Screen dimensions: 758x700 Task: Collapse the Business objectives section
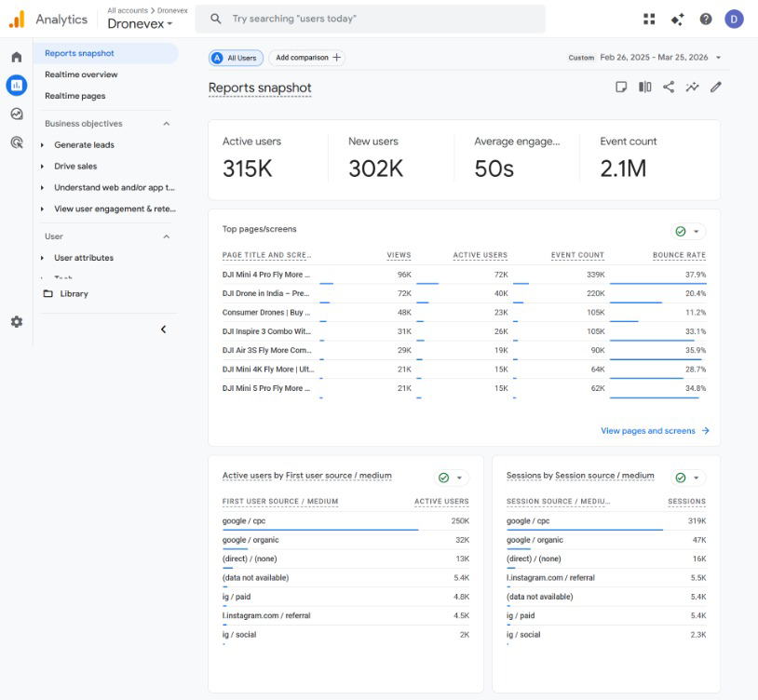tap(167, 124)
